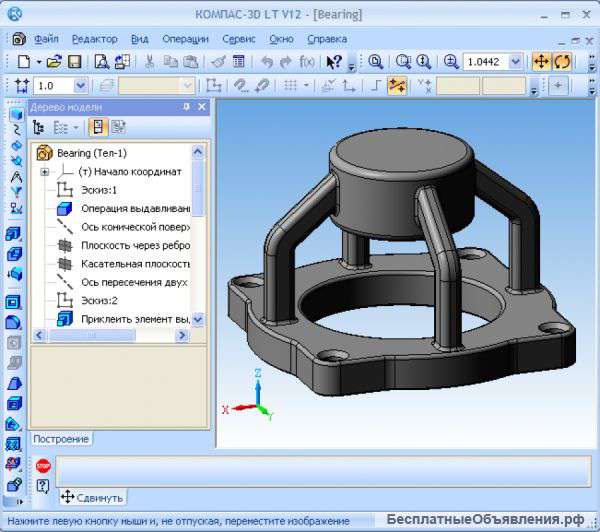Stop command with STOP button
The height and width of the screenshot is (532, 600).
click(x=43, y=466)
